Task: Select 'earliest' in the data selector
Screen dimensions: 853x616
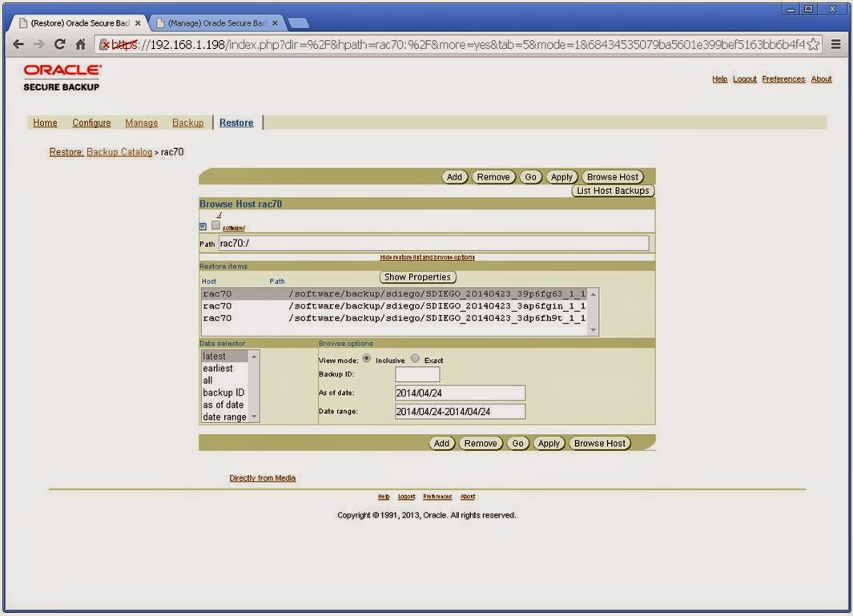Action: (225, 368)
